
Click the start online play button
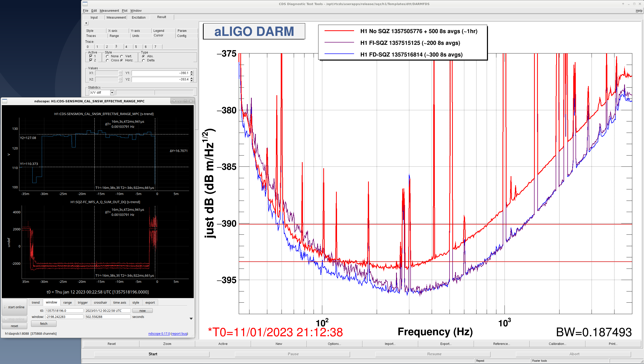[x=15, y=307]
